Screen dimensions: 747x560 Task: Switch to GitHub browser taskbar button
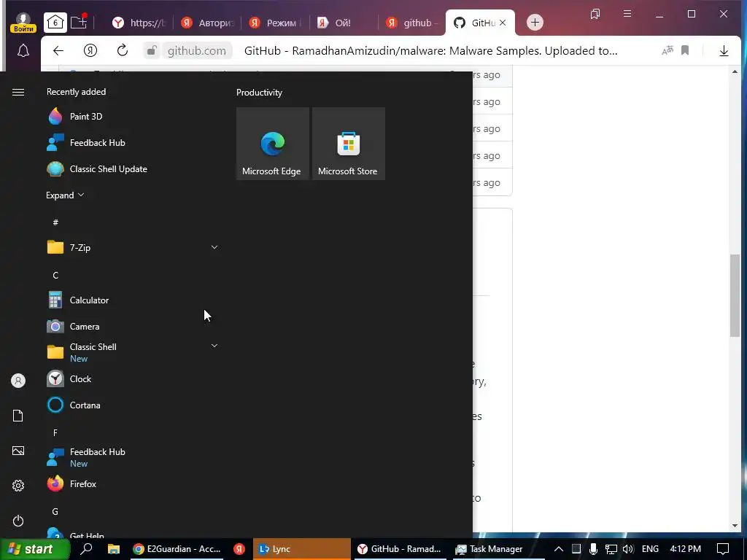pyautogui.click(x=399, y=549)
